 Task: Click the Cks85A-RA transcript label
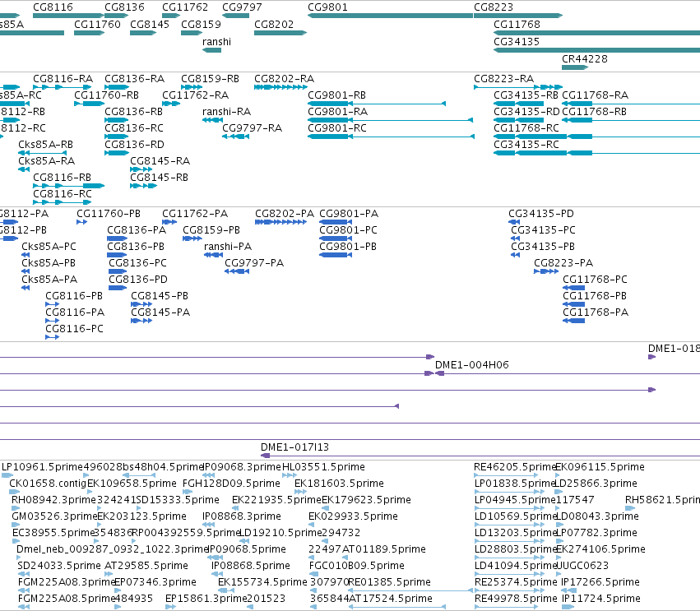point(46,160)
